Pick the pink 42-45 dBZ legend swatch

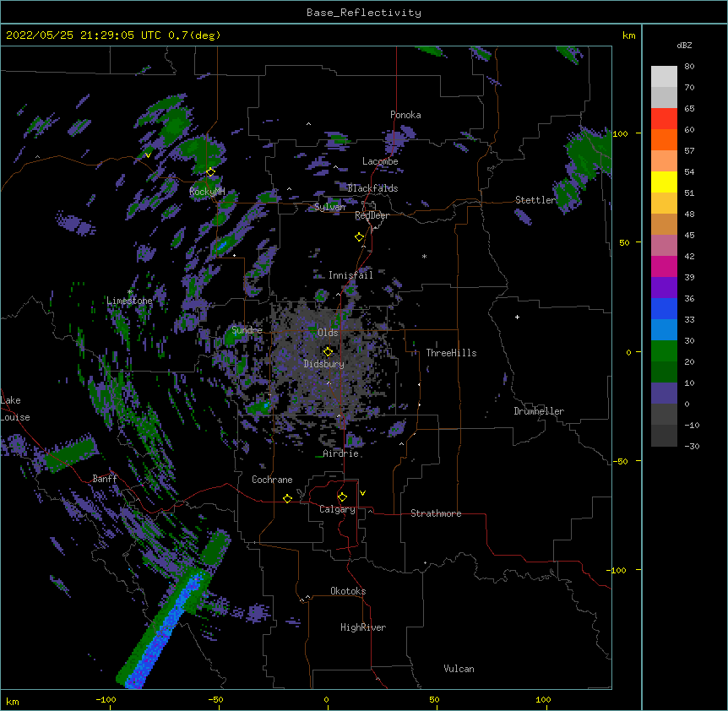point(664,246)
